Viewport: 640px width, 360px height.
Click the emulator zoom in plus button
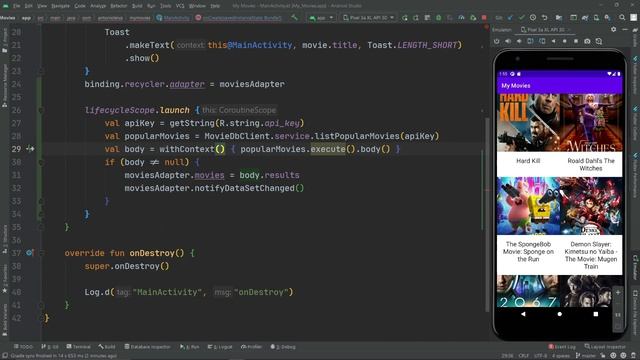tap(618, 292)
